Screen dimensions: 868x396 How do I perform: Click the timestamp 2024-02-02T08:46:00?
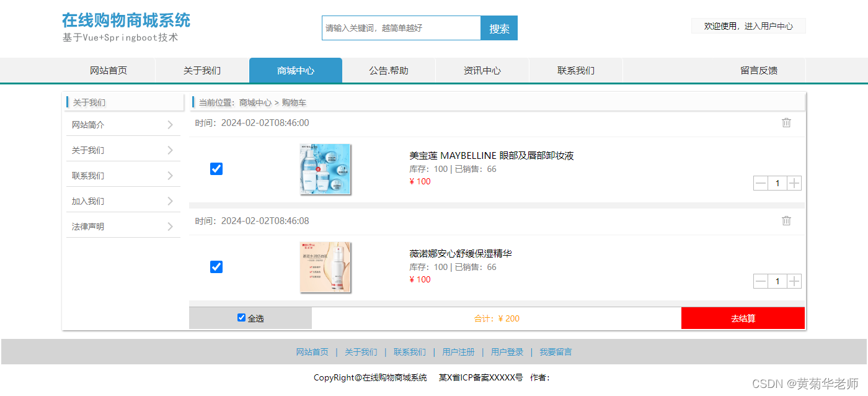(265, 123)
